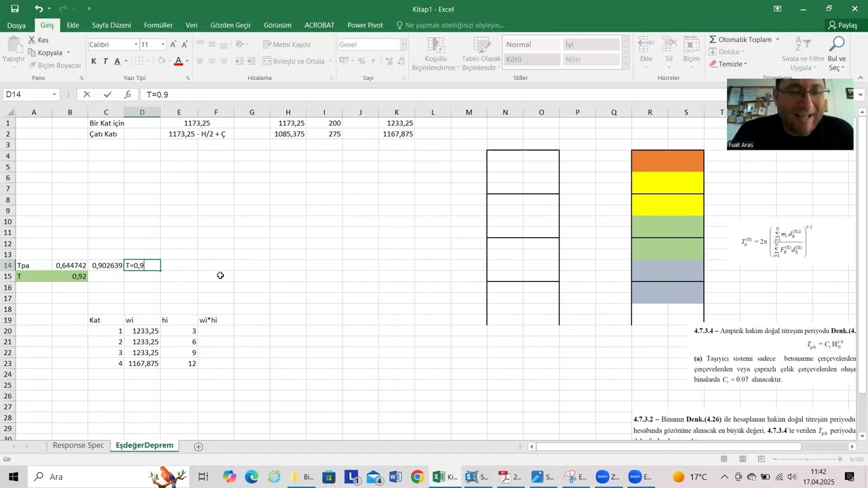Click the Paylaş share button

tap(843, 25)
